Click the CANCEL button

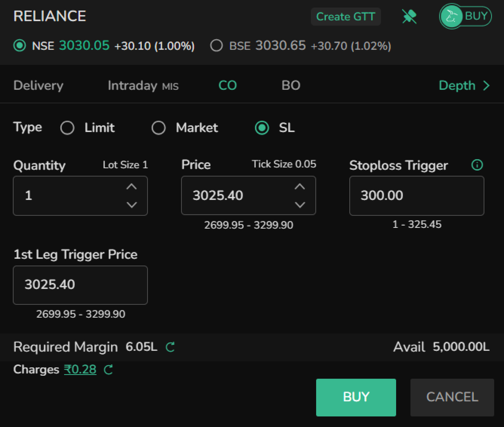[x=452, y=397]
